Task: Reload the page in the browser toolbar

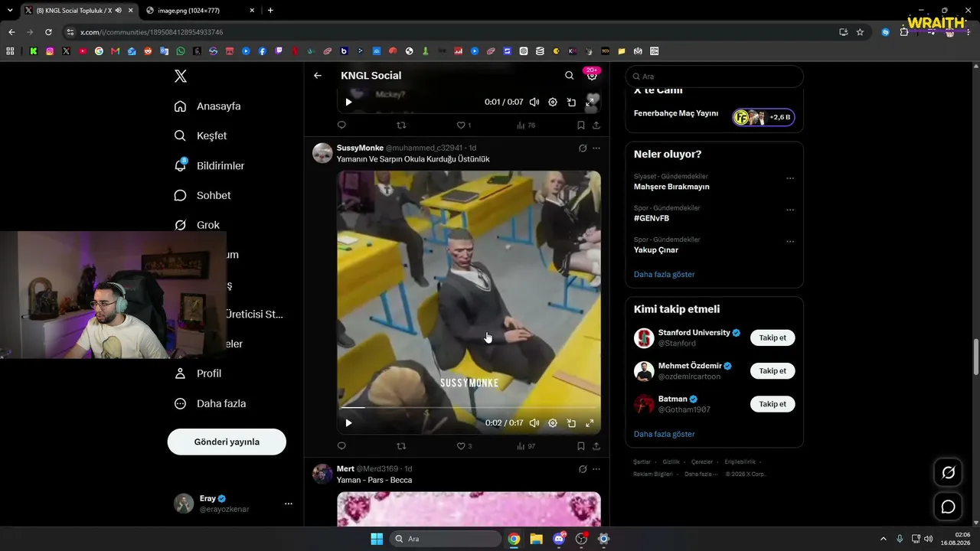Action: click(48, 32)
